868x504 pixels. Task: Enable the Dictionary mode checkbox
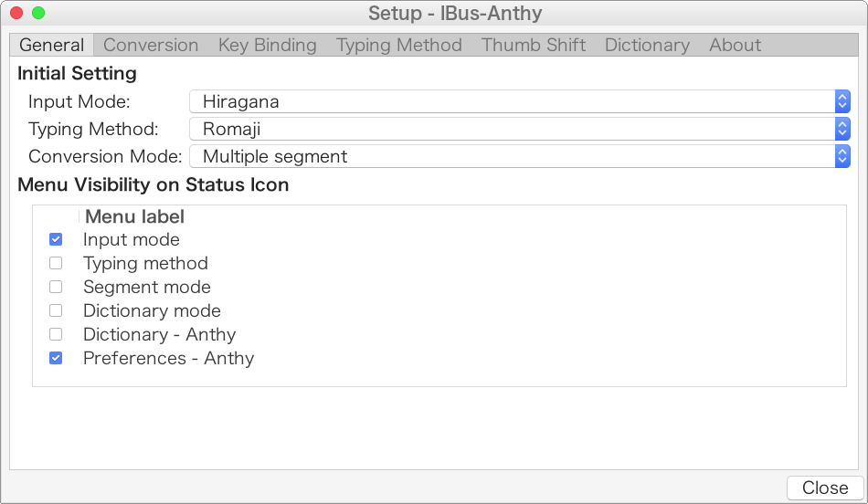tap(56, 310)
